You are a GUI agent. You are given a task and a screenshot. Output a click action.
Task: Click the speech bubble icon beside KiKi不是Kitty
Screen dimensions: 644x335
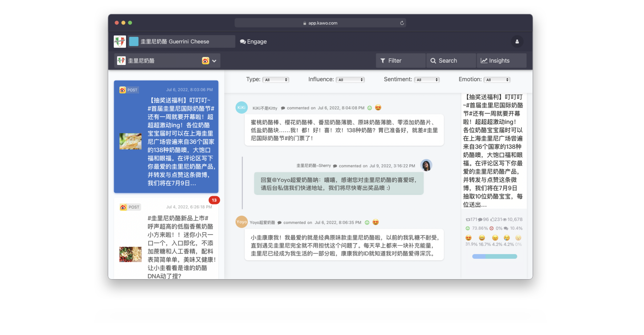[x=283, y=108]
